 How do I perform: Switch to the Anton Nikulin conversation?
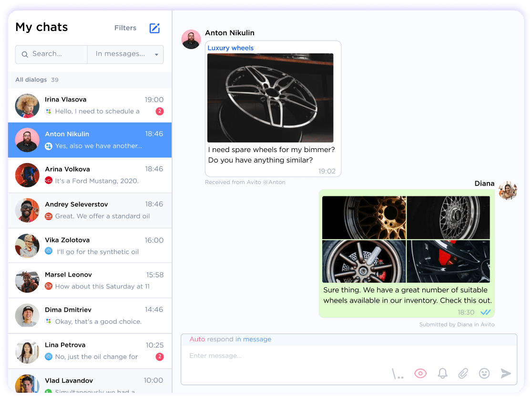click(90, 140)
